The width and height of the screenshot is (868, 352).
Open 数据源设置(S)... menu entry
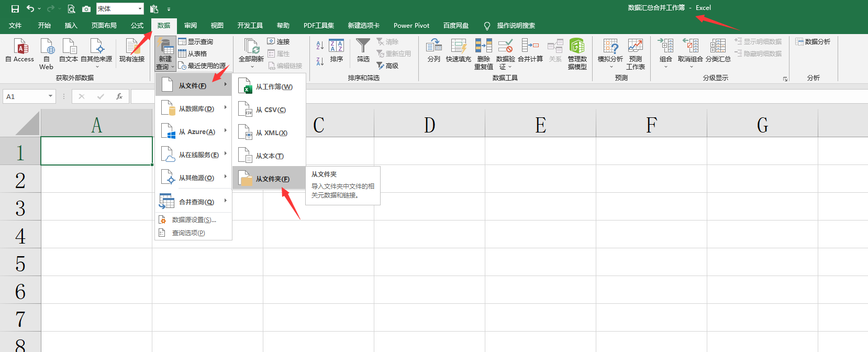[x=194, y=219]
